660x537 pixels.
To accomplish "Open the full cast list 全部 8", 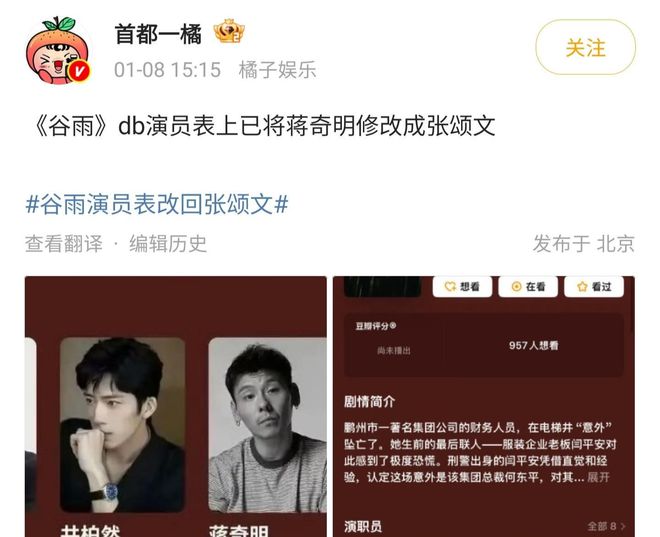I will (606, 526).
